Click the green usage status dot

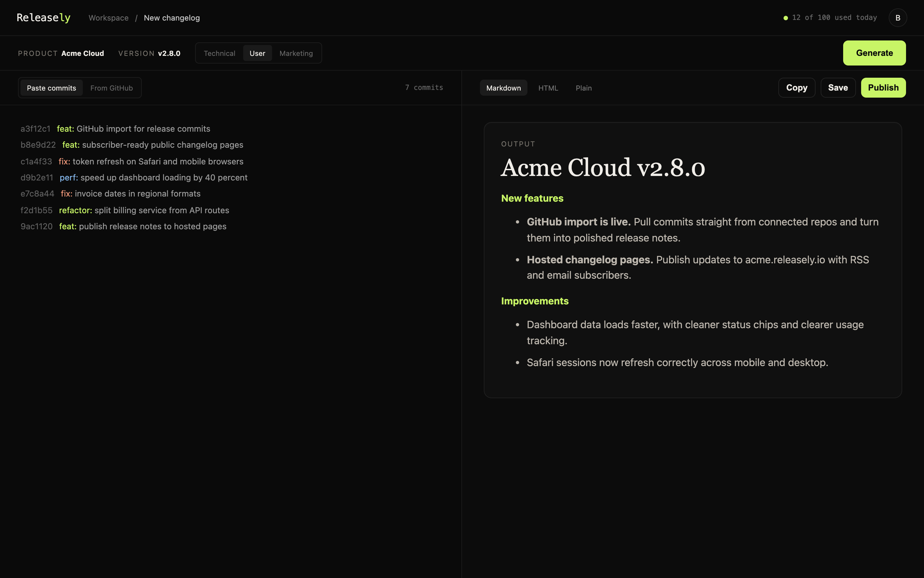(785, 18)
